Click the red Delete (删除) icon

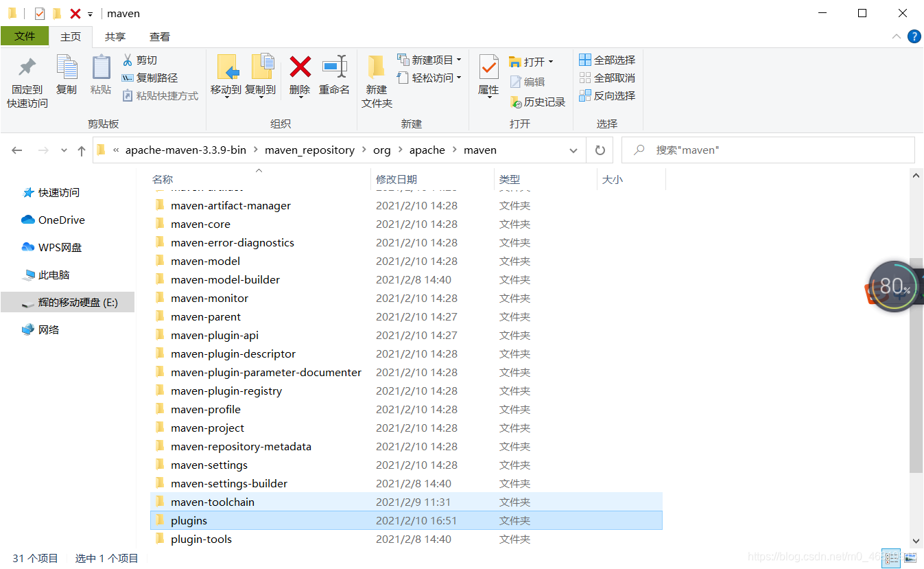[300, 67]
